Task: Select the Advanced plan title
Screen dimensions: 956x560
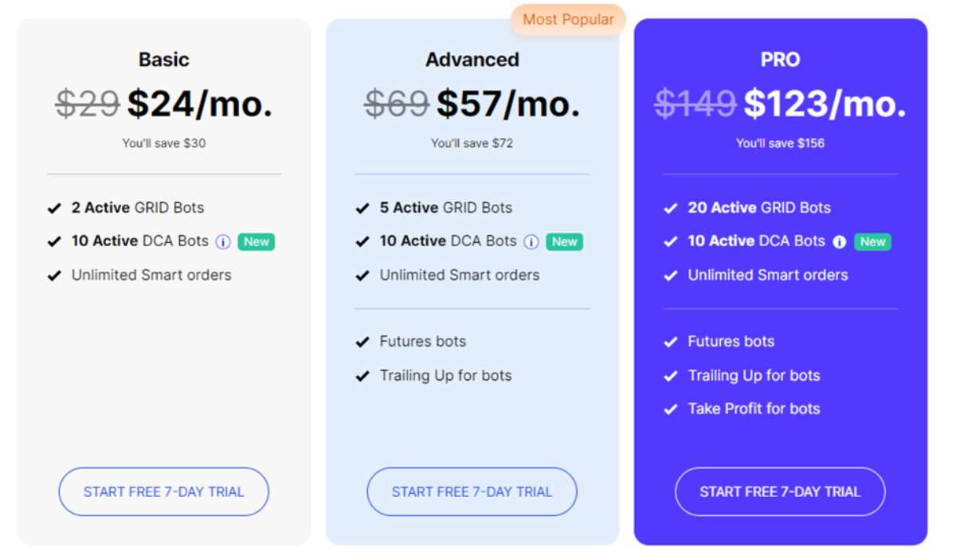Action: click(x=472, y=60)
